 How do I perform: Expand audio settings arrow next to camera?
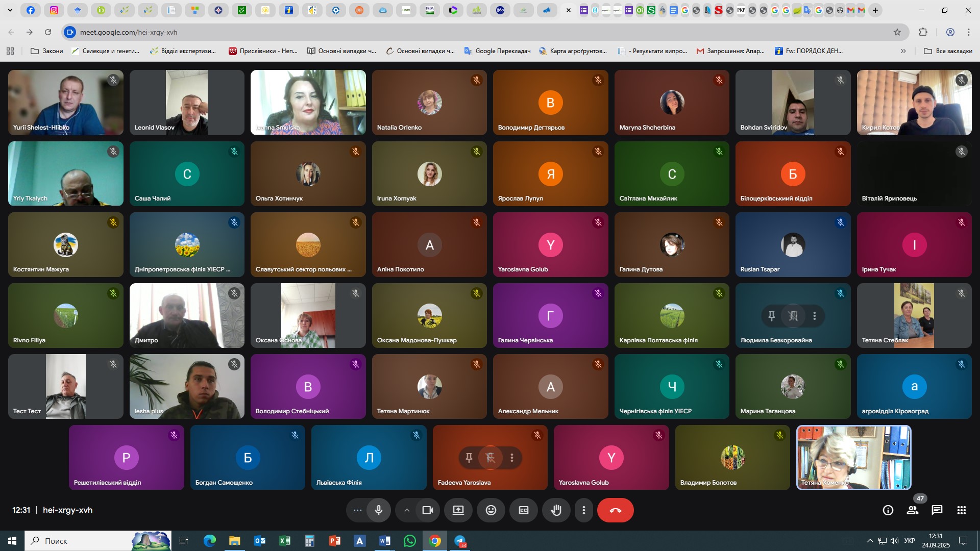click(406, 510)
